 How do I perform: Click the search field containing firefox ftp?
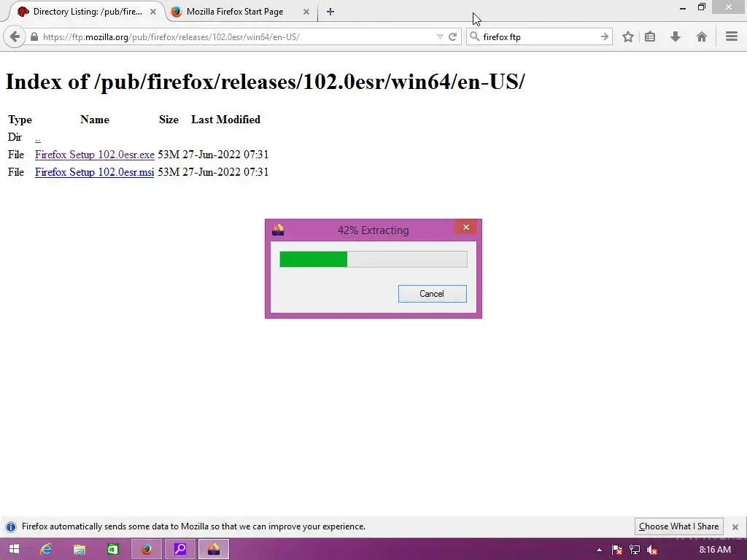point(539,36)
